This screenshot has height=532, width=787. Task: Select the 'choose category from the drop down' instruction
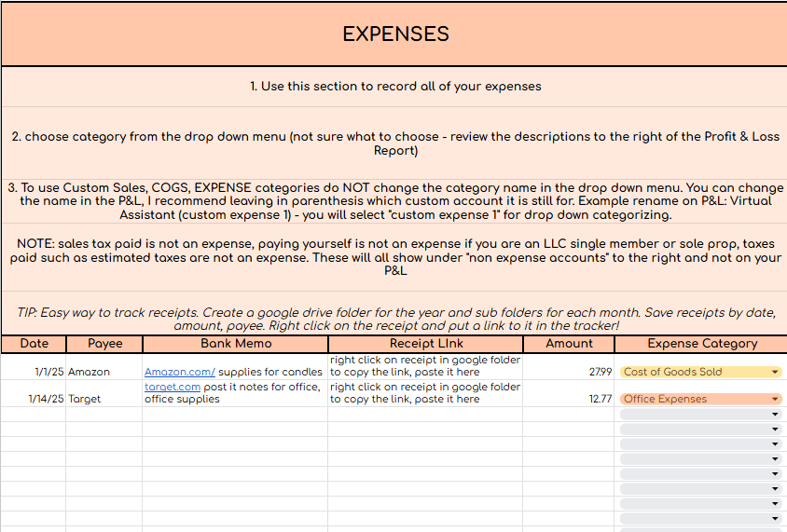pyautogui.click(x=395, y=143)
